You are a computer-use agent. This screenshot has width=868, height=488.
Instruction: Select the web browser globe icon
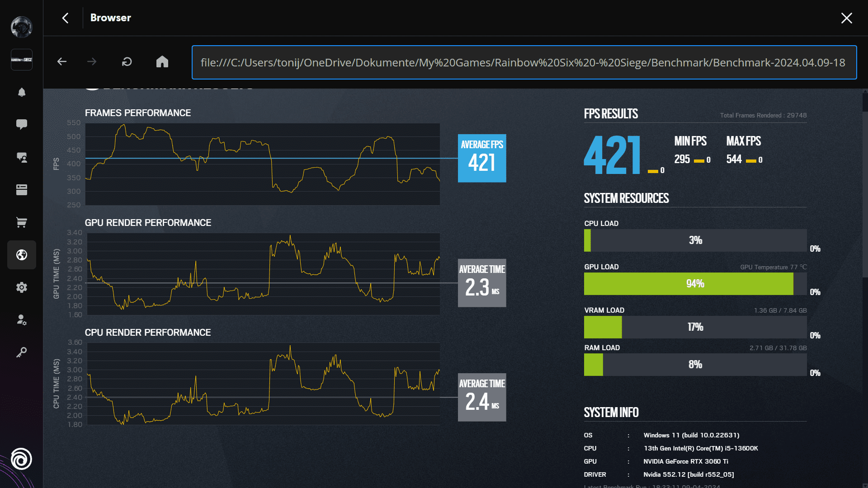pyautogui.click(x=21, y=255)
